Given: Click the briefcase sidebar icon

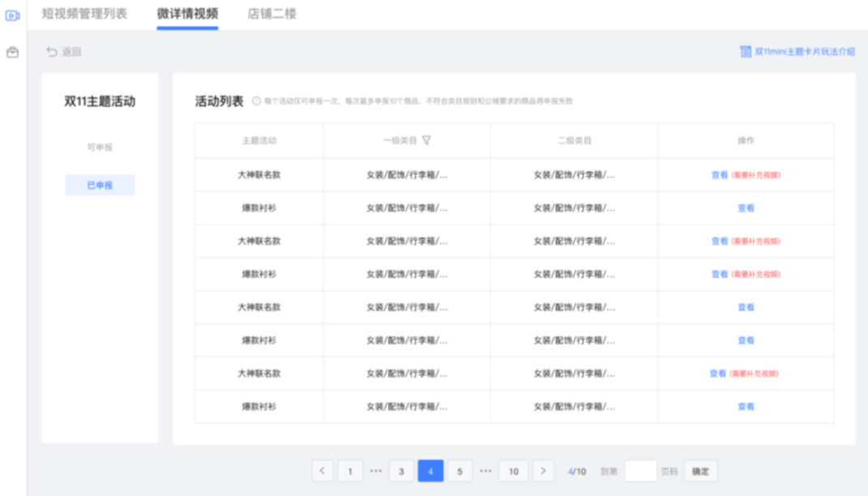Looking at the screenshot, I should point(12,53).
